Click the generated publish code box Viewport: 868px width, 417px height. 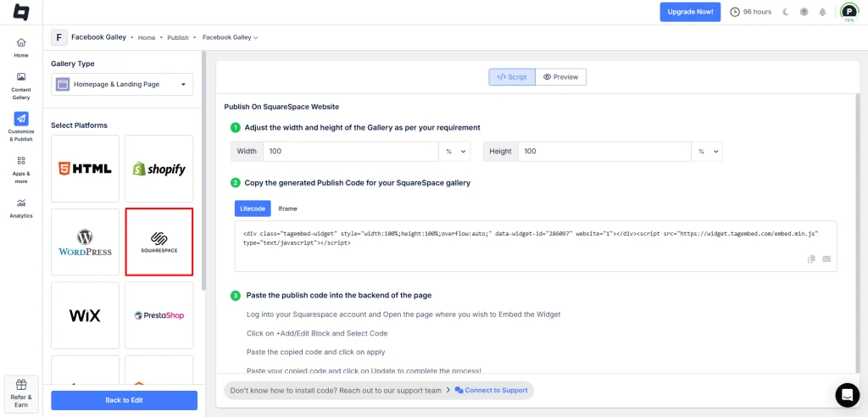(x=536, y=247)
